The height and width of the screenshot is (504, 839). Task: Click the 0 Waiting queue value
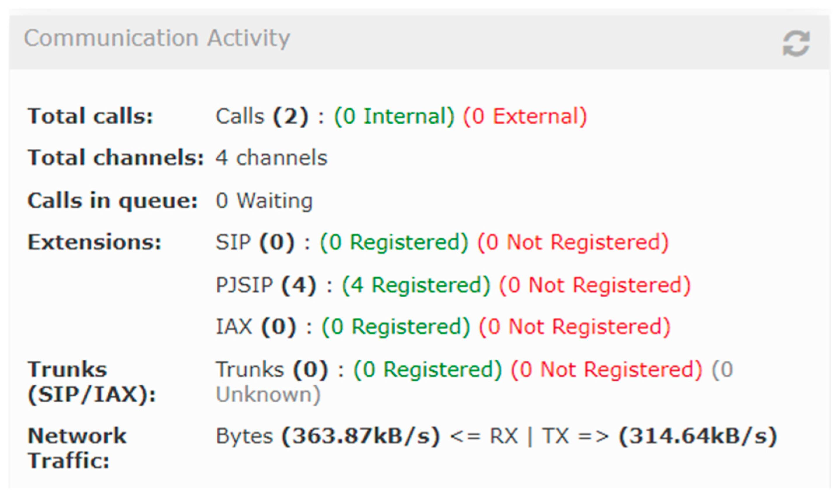pos(264,200)
